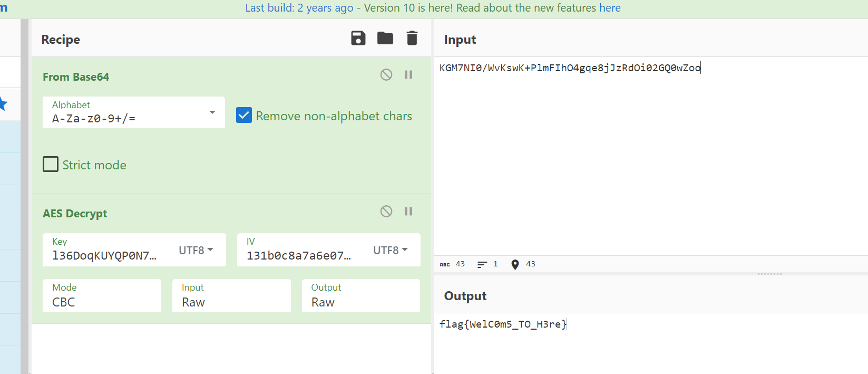
Task: Click the Save recipe icon
Action: coord(358,39)
